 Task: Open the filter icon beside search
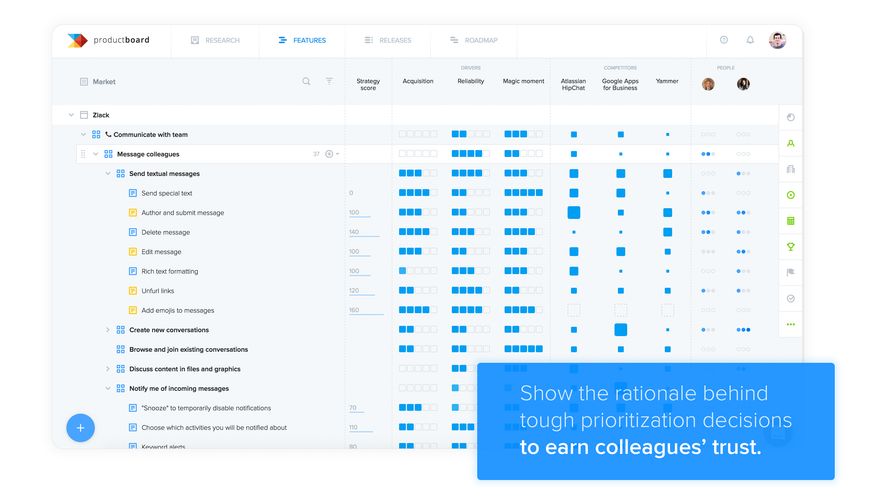tap(329, 81)
